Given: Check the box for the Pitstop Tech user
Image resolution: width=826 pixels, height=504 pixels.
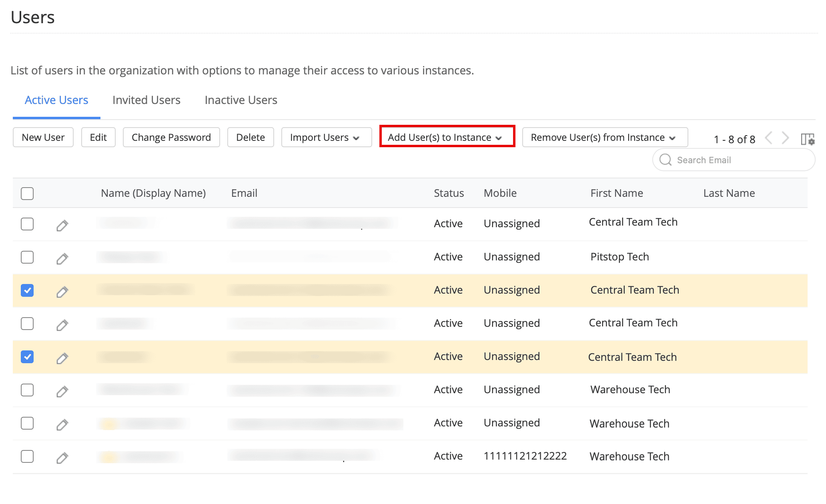Looking at the screenshot, I should pos(27,257).
